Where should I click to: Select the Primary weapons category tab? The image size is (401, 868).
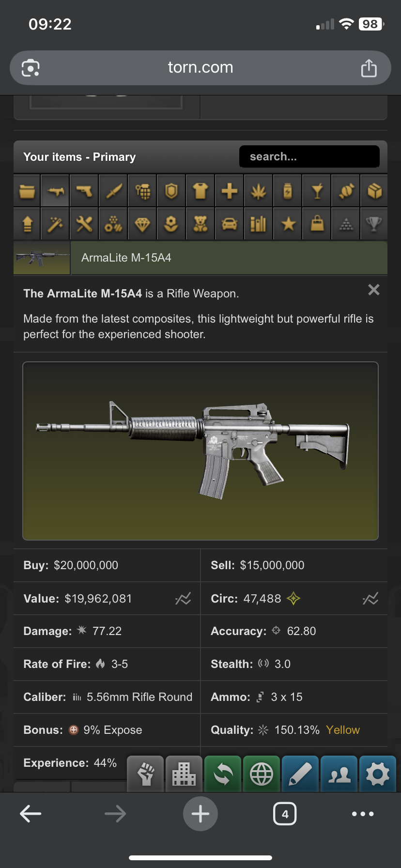55,191
